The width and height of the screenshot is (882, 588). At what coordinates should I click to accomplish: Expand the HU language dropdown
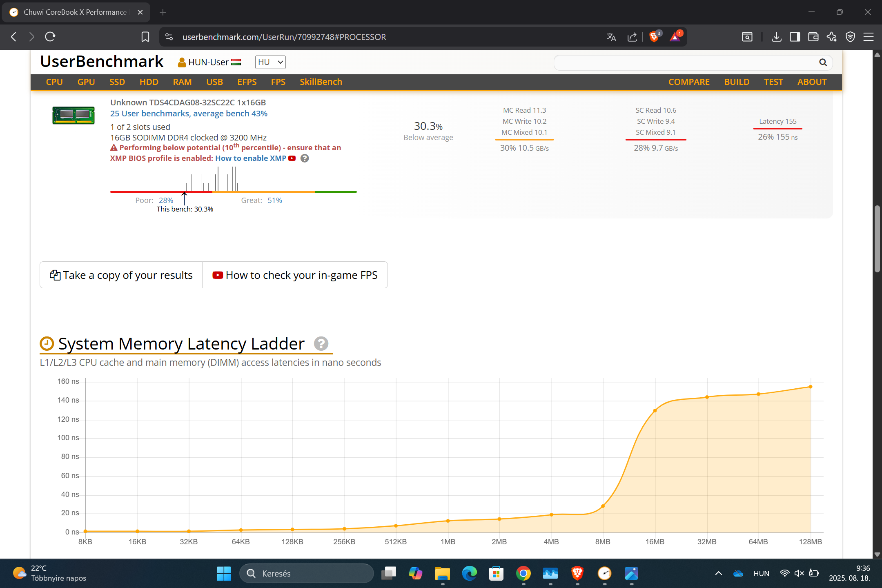270,62
